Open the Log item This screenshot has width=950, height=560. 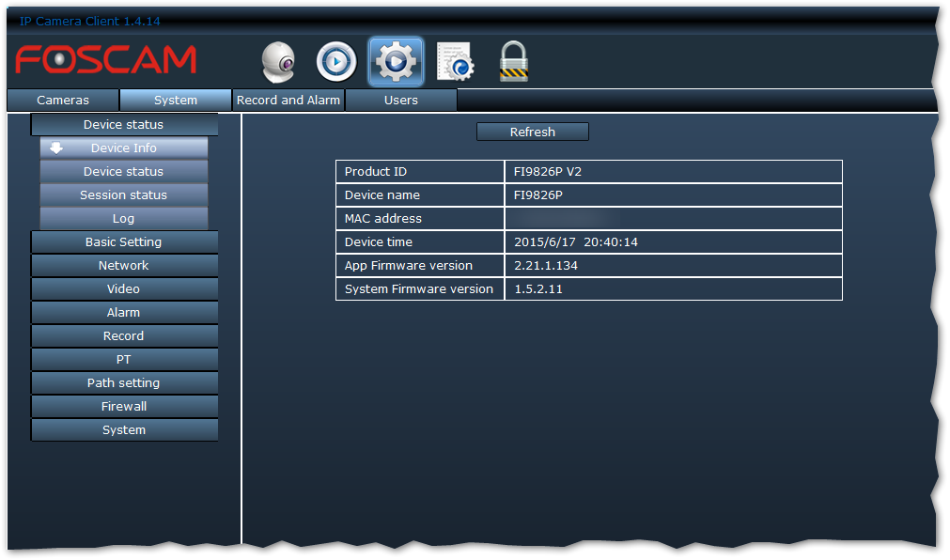[x=124, y=219]
